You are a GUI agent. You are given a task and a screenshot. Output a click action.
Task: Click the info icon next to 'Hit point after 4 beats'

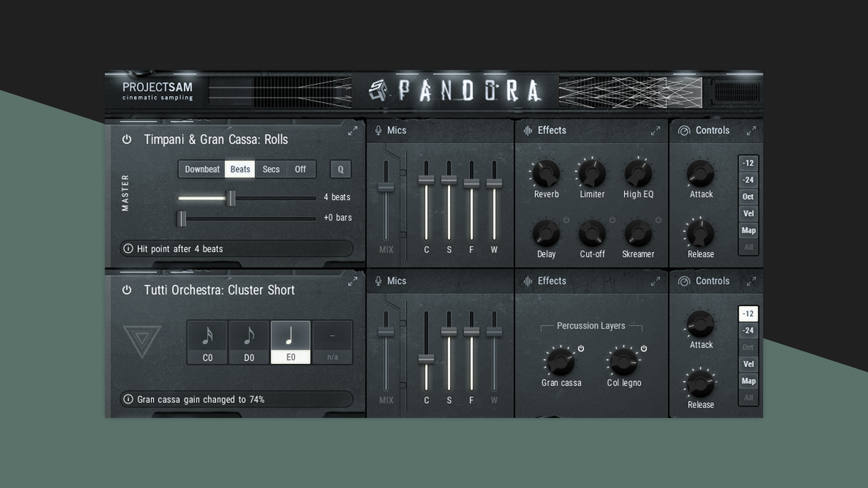click(x=127, y=249)
